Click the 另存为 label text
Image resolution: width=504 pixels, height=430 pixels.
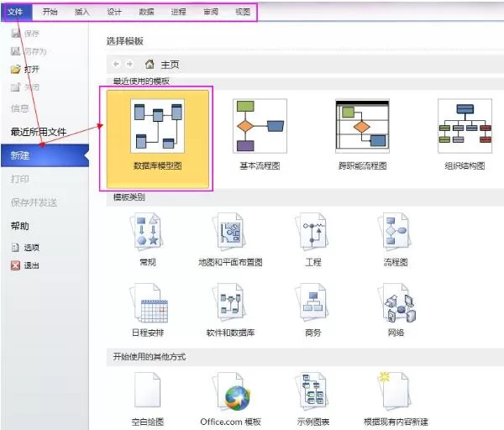(x=35, y=51)
